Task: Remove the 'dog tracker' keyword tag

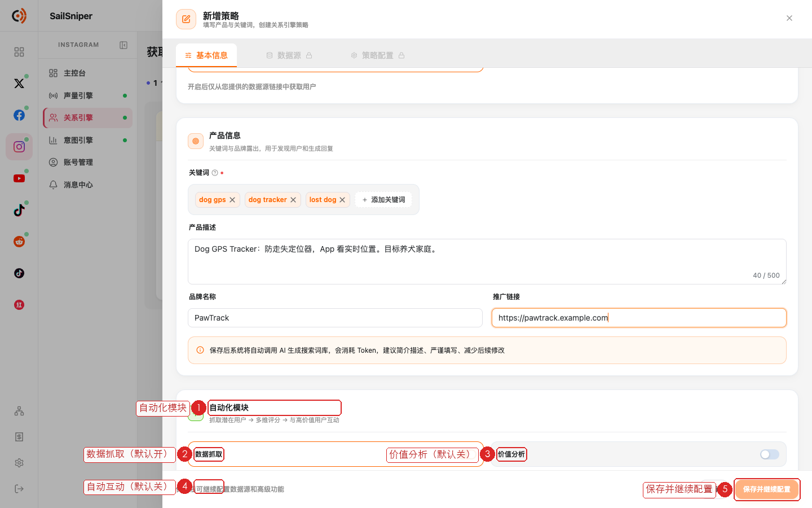Action: tap(293, 200)
